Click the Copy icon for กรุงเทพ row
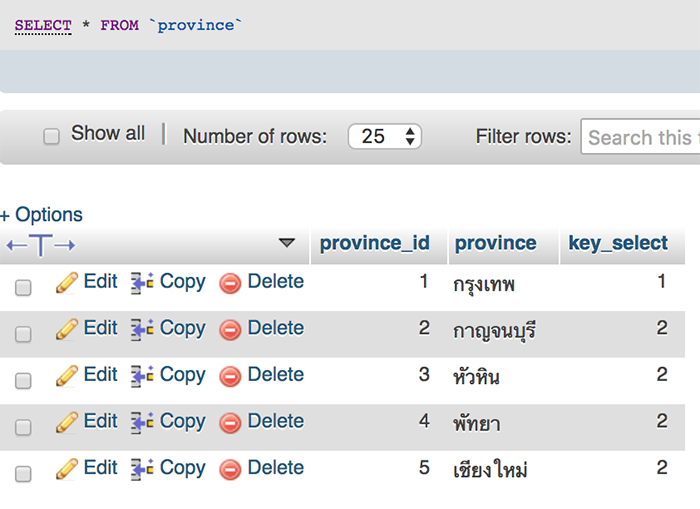 coord(142,283)
